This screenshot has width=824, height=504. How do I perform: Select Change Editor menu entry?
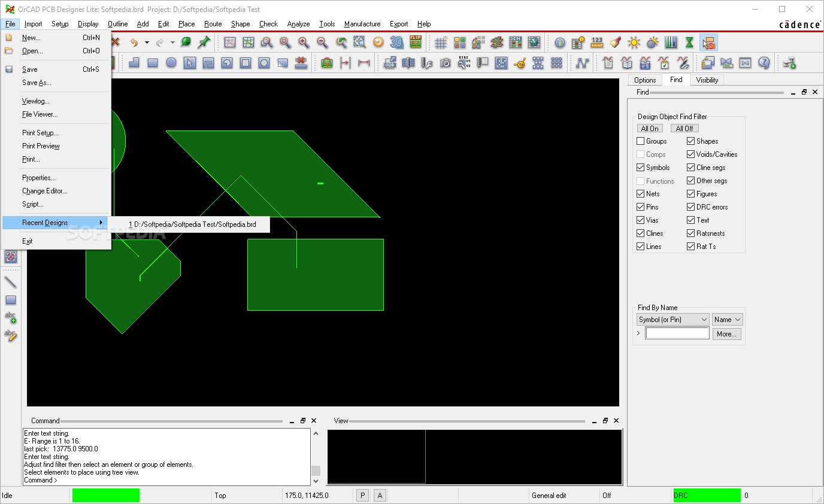(x=45, y=191)
